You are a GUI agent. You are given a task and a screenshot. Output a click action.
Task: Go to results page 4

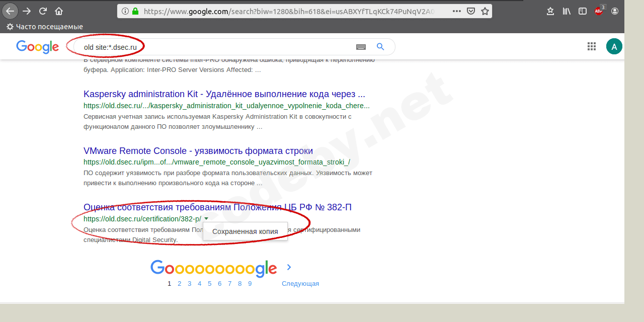[x=200, y=284]
